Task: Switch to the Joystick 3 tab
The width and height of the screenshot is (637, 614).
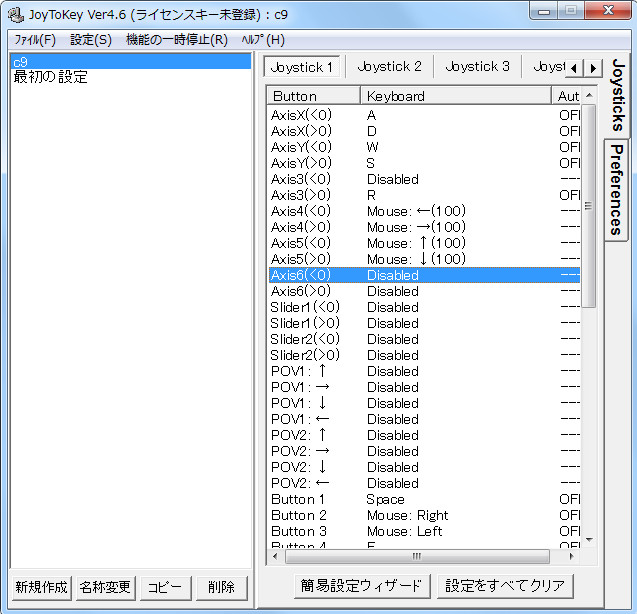Action: pos(477,66)
